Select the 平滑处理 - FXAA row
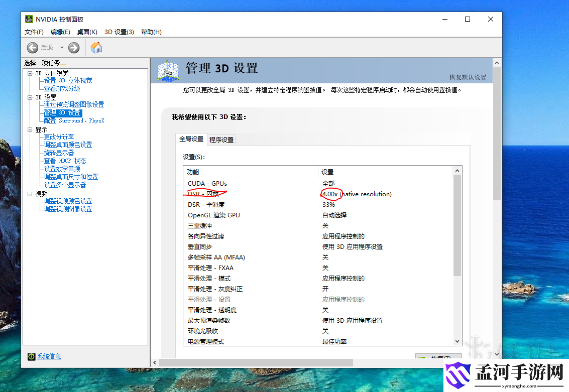569x392 pixels. coord(318,268)
